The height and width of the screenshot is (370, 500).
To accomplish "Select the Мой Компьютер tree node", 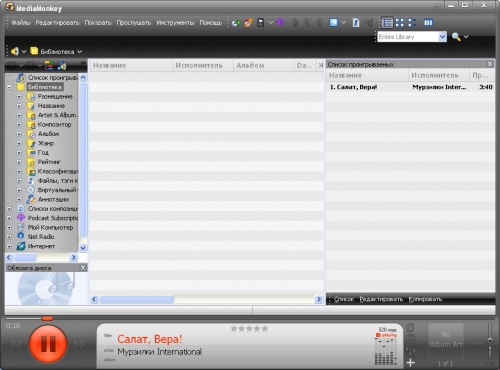I will tap(50, 227).
